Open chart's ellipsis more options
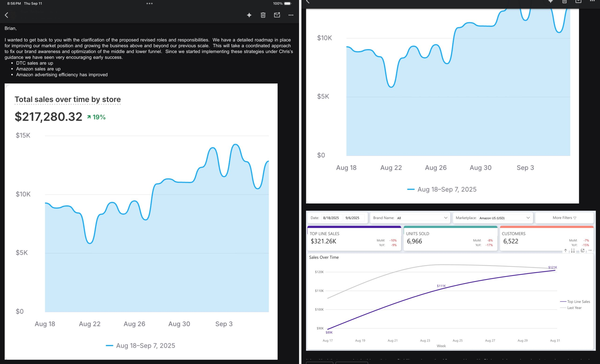The image size is (600, 364). coord(590,250)
